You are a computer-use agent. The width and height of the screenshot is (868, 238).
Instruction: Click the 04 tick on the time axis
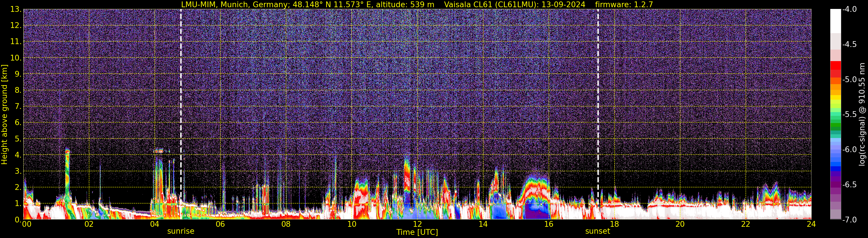pos(154,224)
